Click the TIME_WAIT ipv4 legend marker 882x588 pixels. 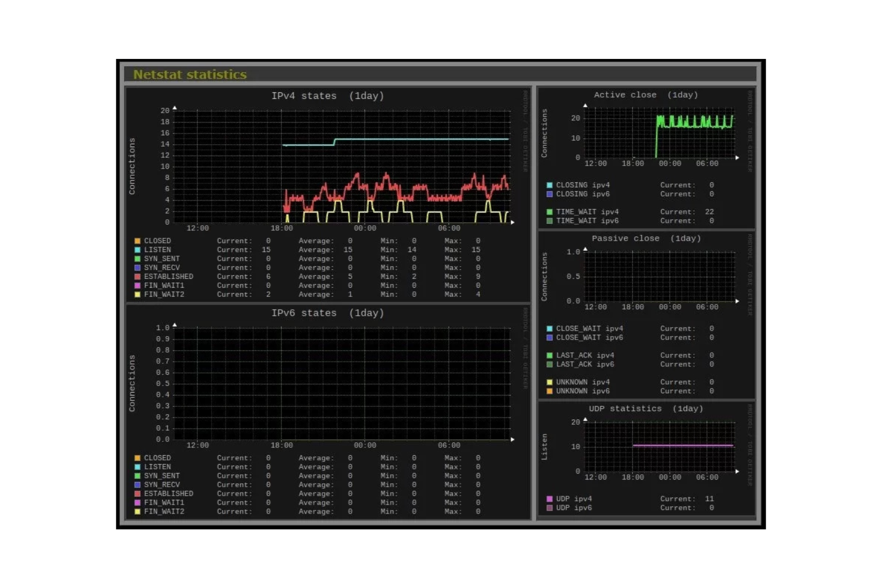tap(549, 211)
